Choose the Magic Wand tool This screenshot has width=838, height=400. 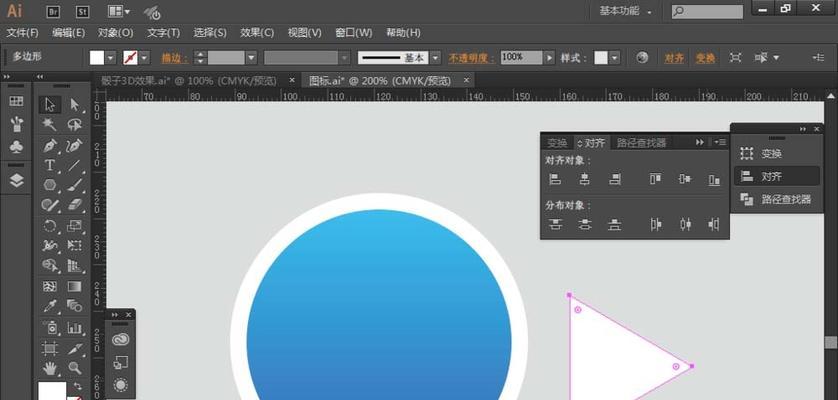pos(50,125)
